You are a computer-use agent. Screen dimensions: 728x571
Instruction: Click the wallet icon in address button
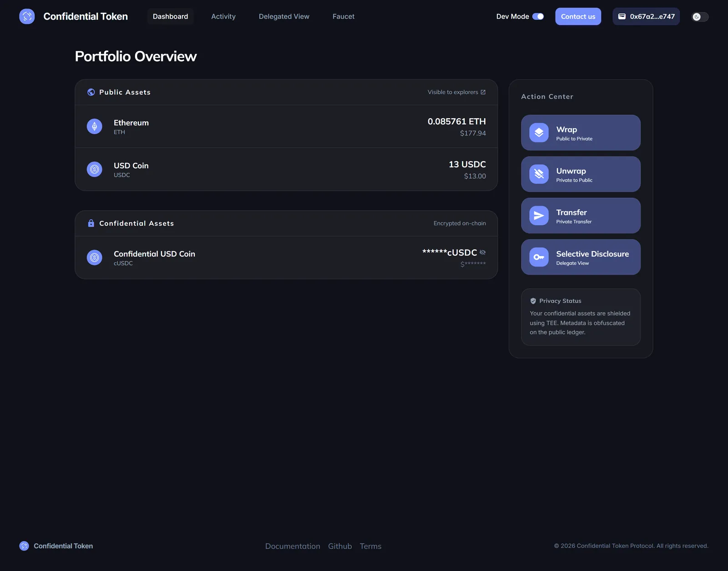pyautogui.click(x=622, y=16)
